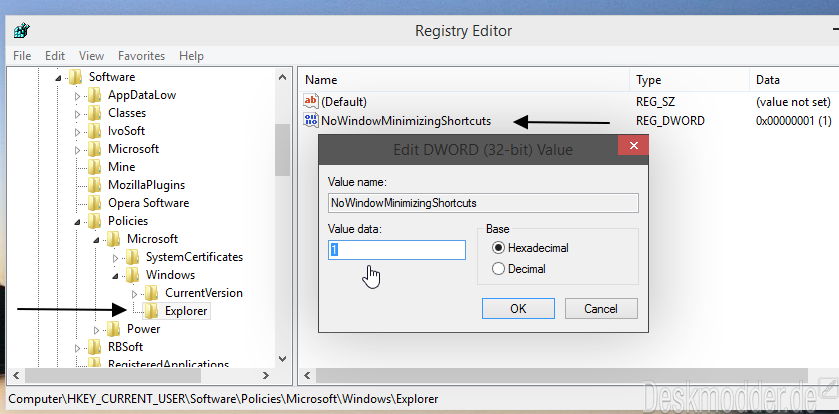The height and width of the screenshot is (414, 839).
Task: Select the Explorer key label in tree
Action: click(x=186, y=311)
